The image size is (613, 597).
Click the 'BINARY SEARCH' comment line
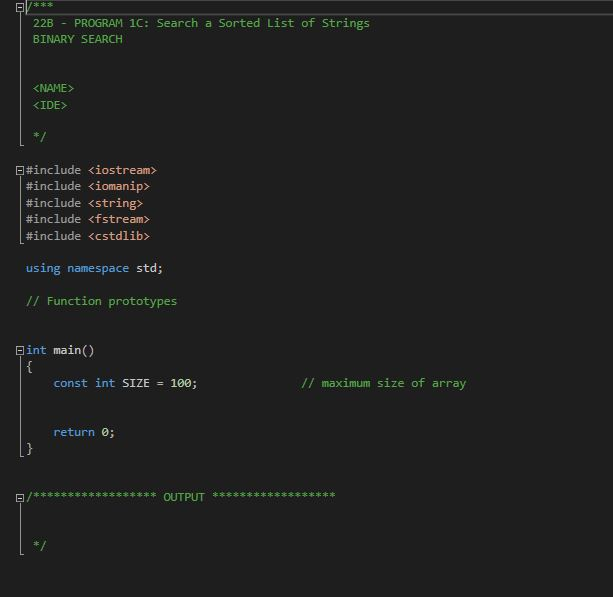point(77,39)
